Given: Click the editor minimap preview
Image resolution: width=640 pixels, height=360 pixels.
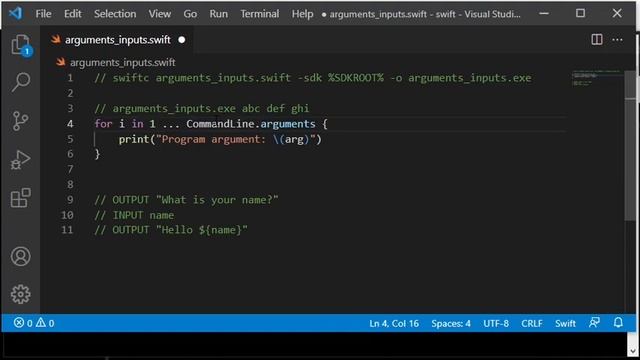Looking at the screenshot, I should coord(596,78).
